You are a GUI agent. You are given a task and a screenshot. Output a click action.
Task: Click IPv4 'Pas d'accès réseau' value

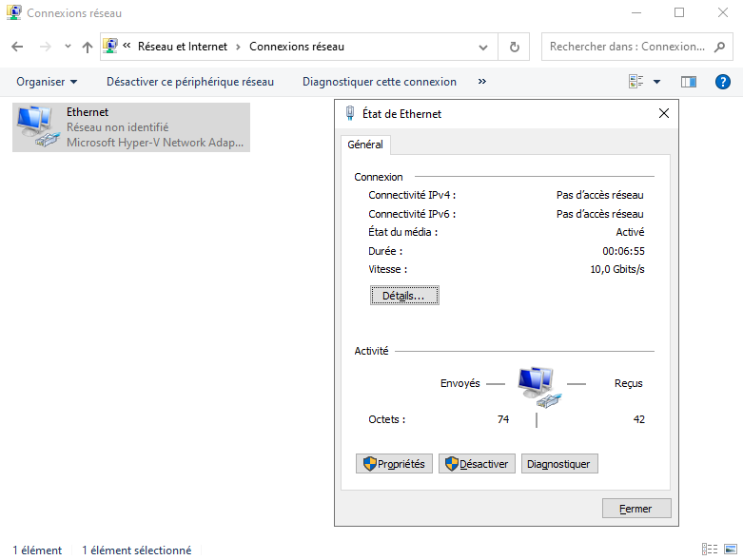click(600, 195)
